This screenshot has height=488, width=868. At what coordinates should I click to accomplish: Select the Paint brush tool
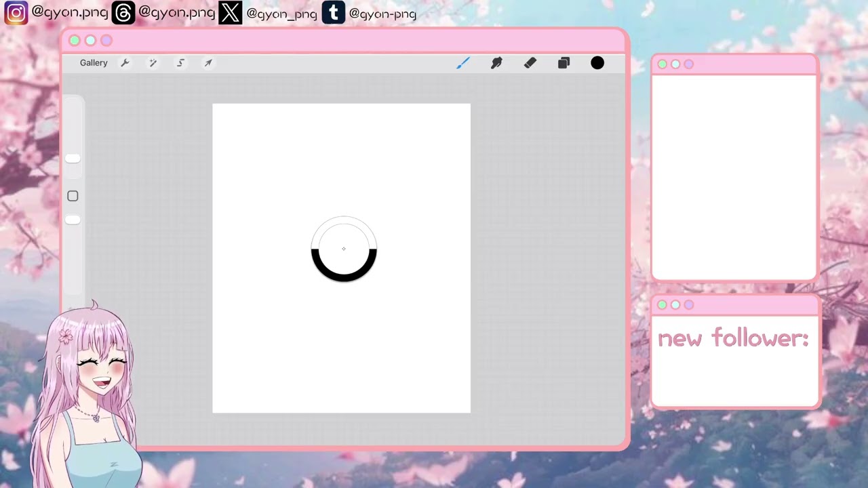462,63
